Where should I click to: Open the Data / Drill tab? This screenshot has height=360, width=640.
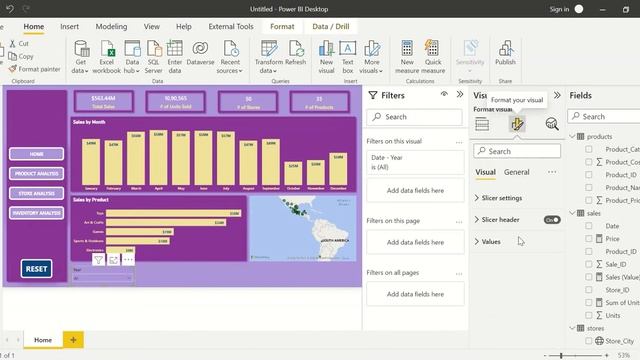[x=331, y=27]
